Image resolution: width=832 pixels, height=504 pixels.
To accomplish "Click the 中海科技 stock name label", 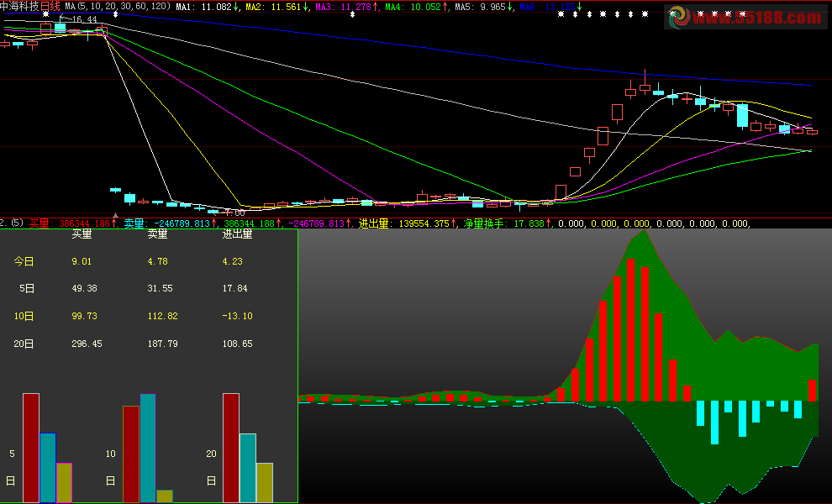I will coord(20,6).
